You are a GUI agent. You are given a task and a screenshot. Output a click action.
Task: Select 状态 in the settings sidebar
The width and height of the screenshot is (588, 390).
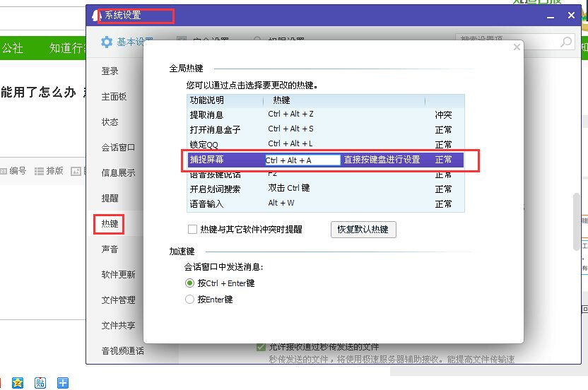tap(110, 122)
